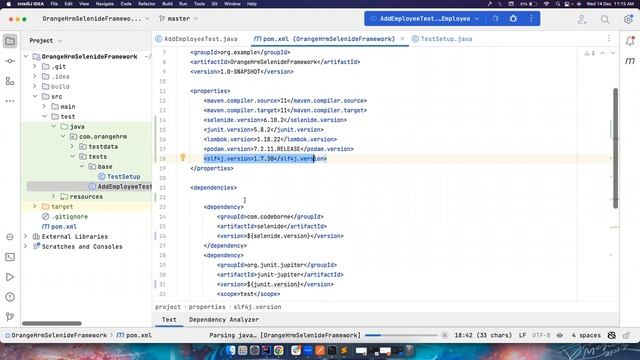This screenshot has height=360, width=640.
Task: Open the Structure tool window icon
Action: tap(10, 81)
